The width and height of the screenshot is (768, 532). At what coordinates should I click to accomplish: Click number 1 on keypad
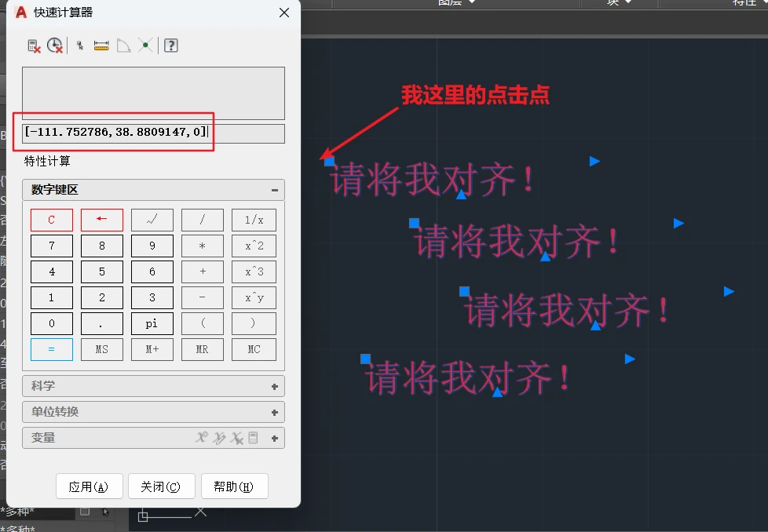[51, 297]
